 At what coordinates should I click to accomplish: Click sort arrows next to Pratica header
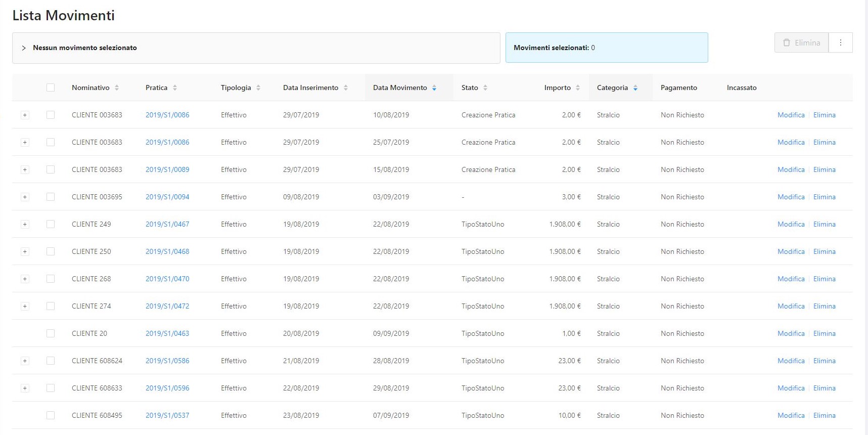175,88
